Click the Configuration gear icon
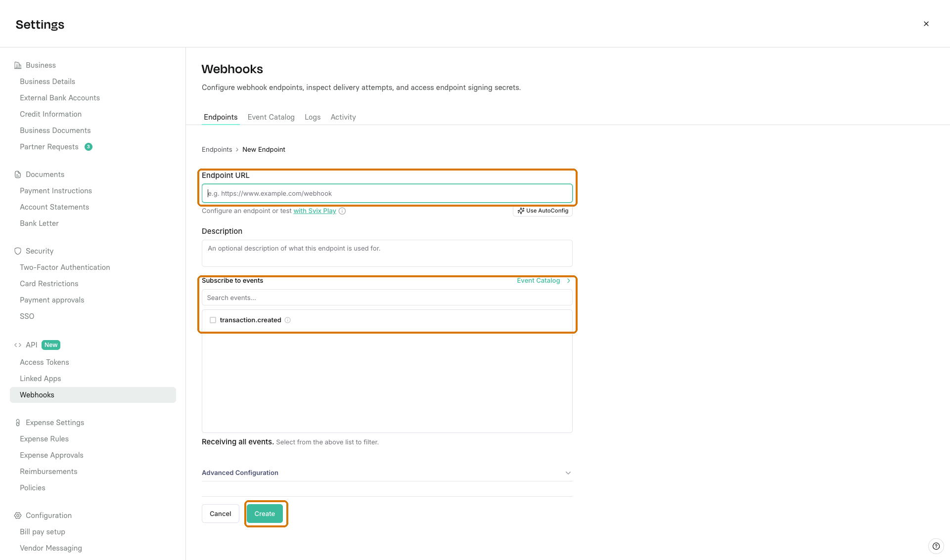950x560 pixels. pos(18,516)
